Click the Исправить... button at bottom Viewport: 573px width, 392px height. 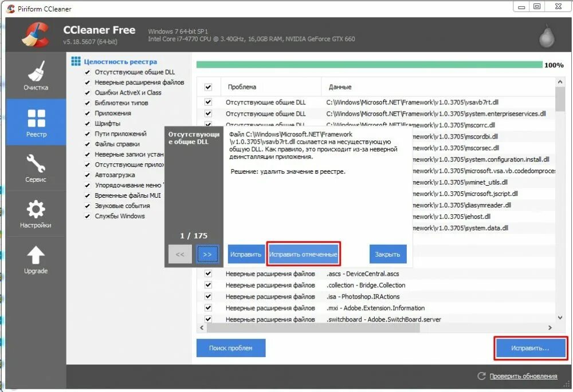530,348
